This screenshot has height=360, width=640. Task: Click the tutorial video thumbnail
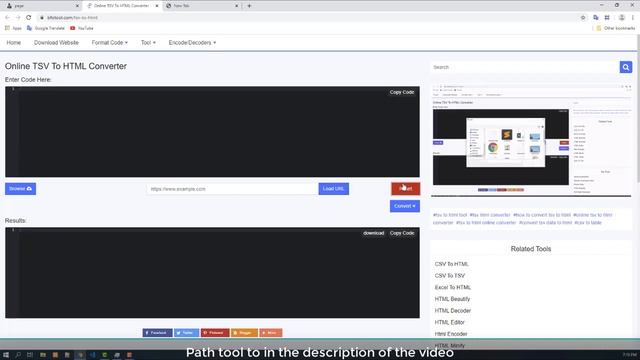(531, 140)
